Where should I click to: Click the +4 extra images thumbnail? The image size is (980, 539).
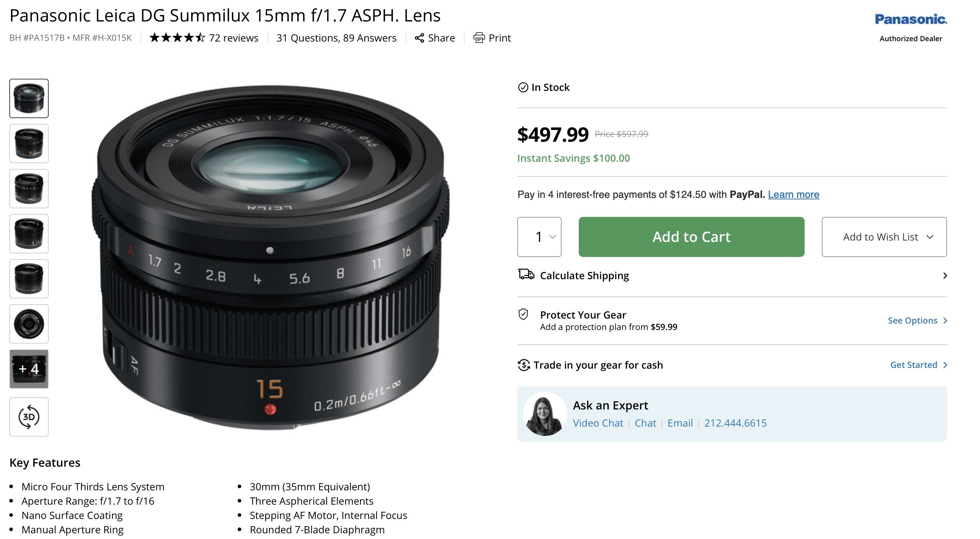[x=29, y=369]
